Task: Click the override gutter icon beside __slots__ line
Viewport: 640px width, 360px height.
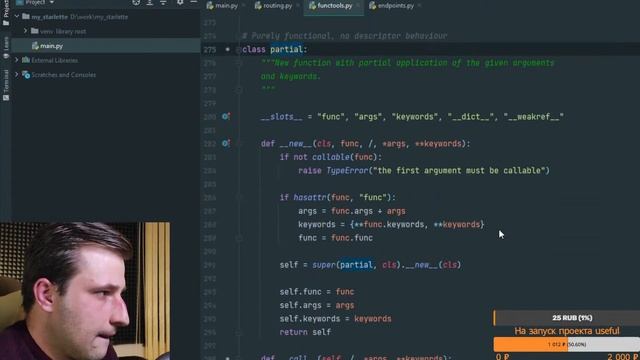Action: 225,117
